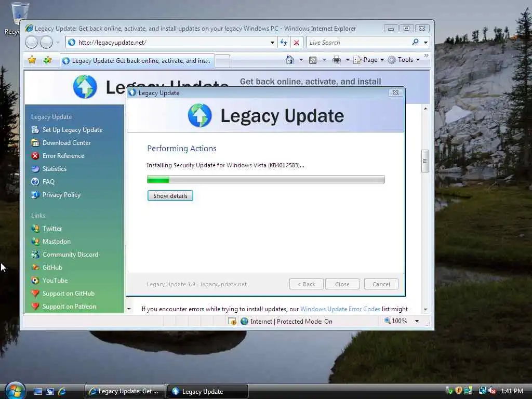
Task: Expand toolbar overflow chevron
Action: tap(426, 55)
